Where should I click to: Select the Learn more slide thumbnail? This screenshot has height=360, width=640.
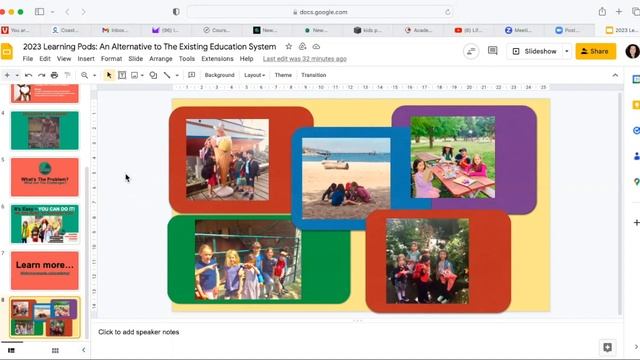coord(44,271)
